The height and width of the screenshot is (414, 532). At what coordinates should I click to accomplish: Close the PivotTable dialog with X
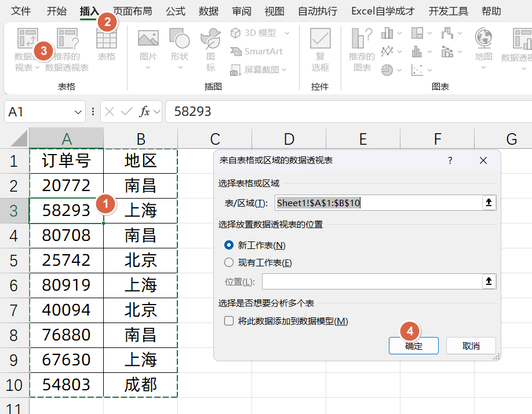tap(483, 160)
